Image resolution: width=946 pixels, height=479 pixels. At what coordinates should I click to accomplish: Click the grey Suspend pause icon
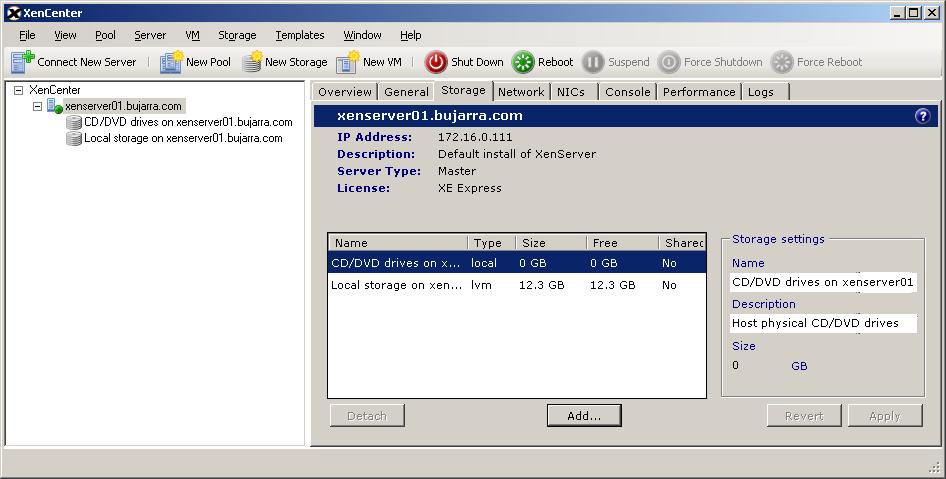tap(592, 62)
